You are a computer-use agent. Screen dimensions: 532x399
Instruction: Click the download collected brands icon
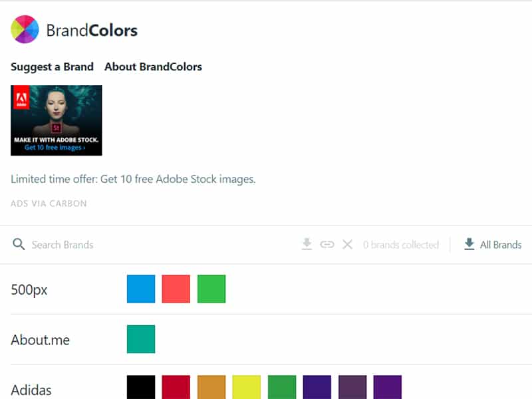pyautogui.click(x=307, y=244)
